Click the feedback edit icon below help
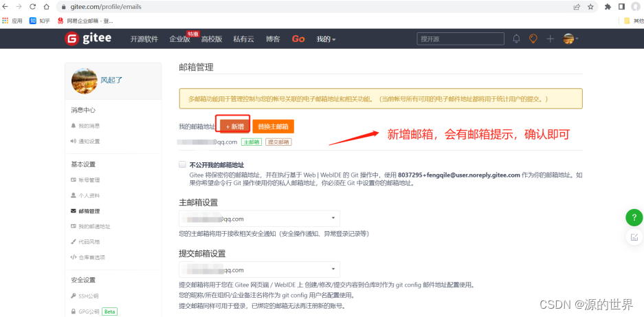This screenshot has width=644, height=317. [x=634, y=237]
